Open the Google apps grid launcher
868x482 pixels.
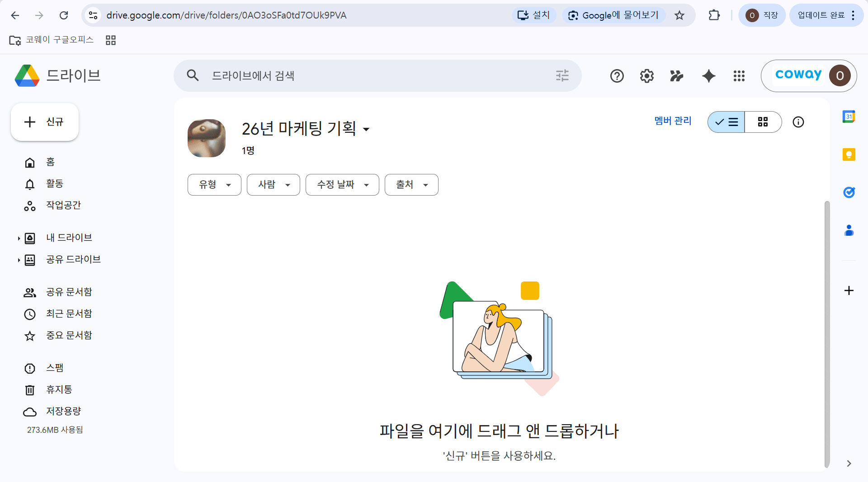coord(739,76)
